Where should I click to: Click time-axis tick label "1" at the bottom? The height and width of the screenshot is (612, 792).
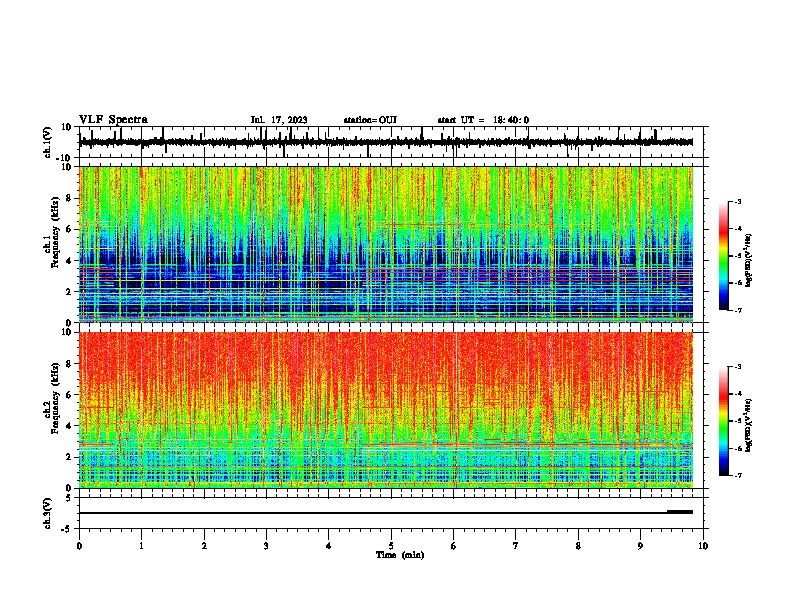[x=141, y=546]
